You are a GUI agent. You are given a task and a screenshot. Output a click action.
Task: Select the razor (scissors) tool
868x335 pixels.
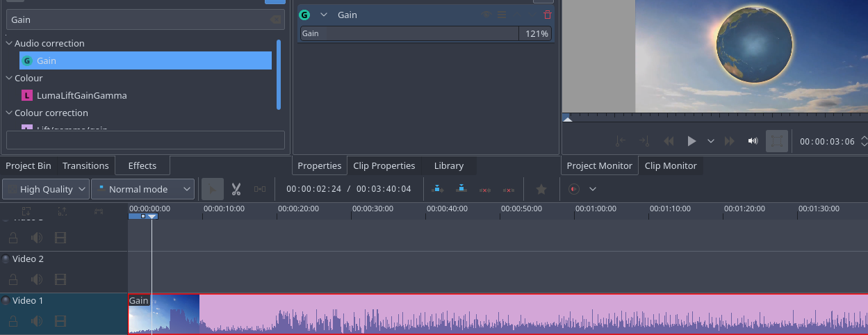[236, 189]
